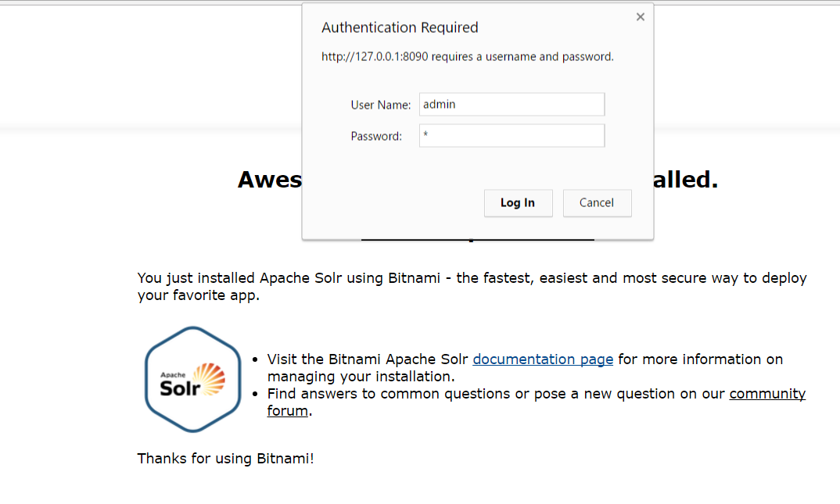Focus the Password input field
This screenshot has width=840, height=504.
[512, 136]
